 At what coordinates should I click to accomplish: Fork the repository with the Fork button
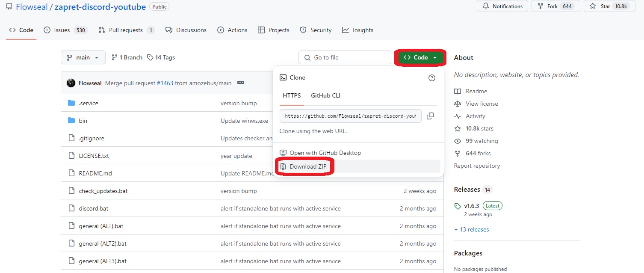[555, 6]
